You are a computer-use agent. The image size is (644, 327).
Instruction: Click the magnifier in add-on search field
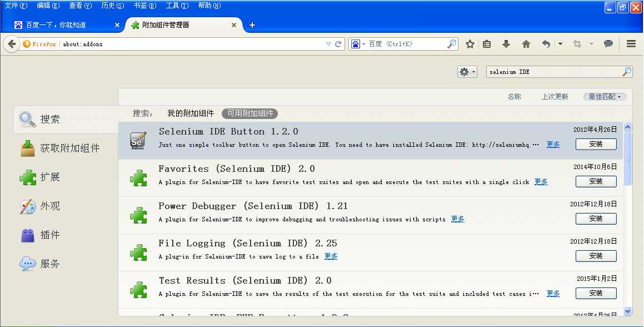coord(627,72)
